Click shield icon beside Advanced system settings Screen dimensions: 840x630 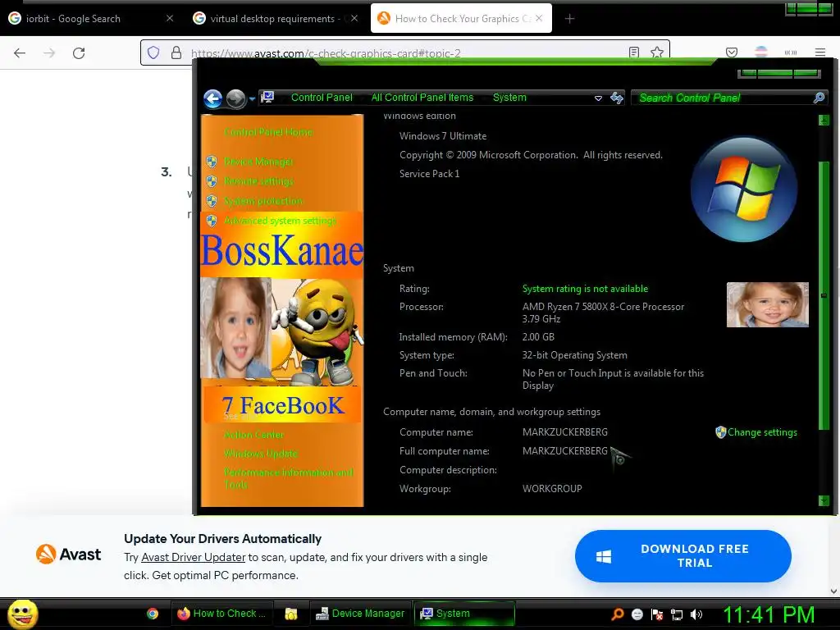pos(212,221)
